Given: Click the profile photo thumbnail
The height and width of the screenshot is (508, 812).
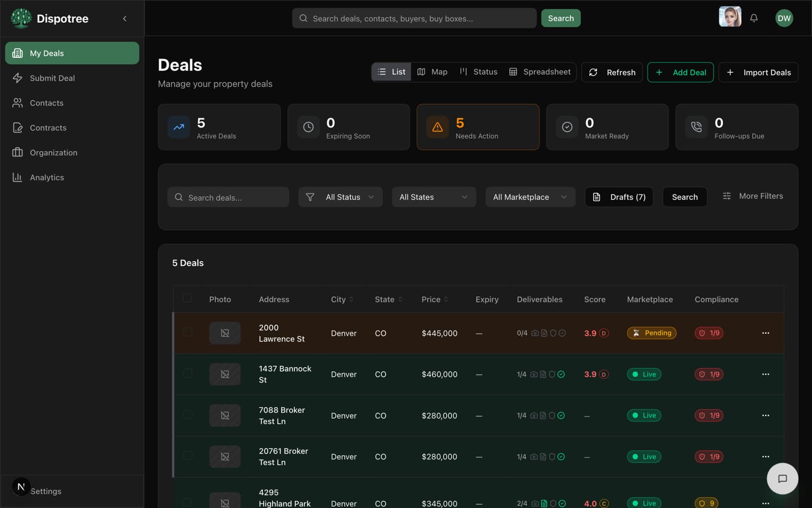Looking at the screenshot, I should tap(730, 17).
